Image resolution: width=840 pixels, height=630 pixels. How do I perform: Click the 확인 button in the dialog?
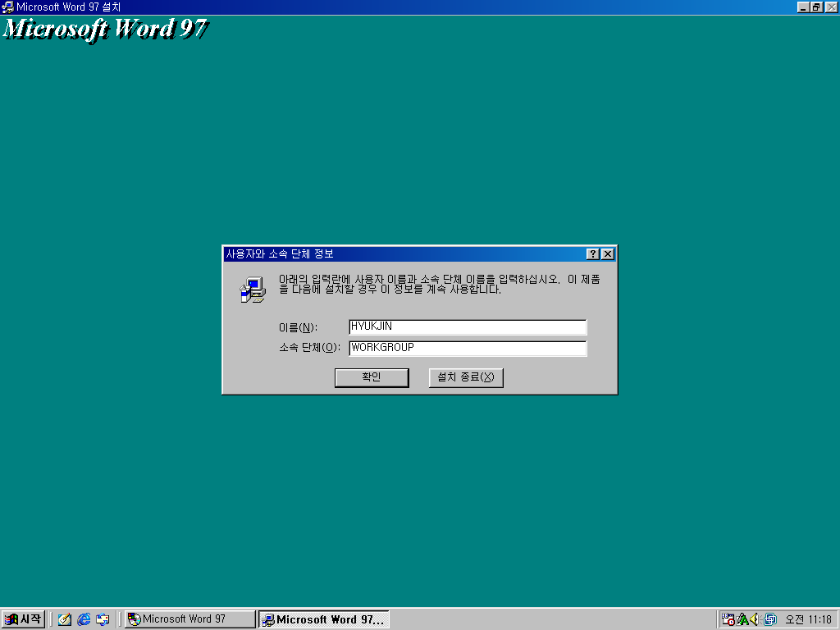click(372, 377)
